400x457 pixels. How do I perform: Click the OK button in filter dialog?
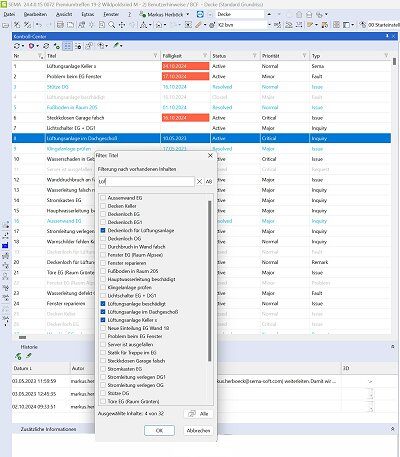coord(159,430)
